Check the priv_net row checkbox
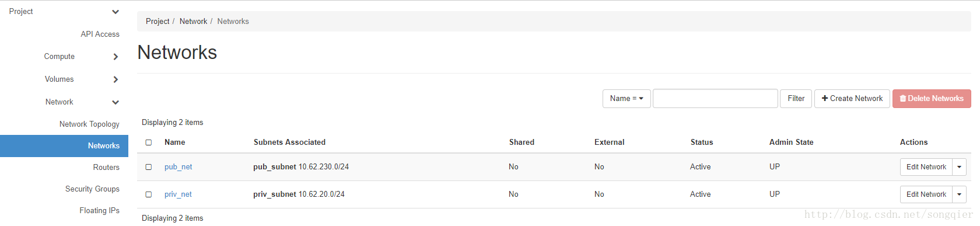This screenshot has width=980, height=226. pyautogui.click(x=149, y=194)
